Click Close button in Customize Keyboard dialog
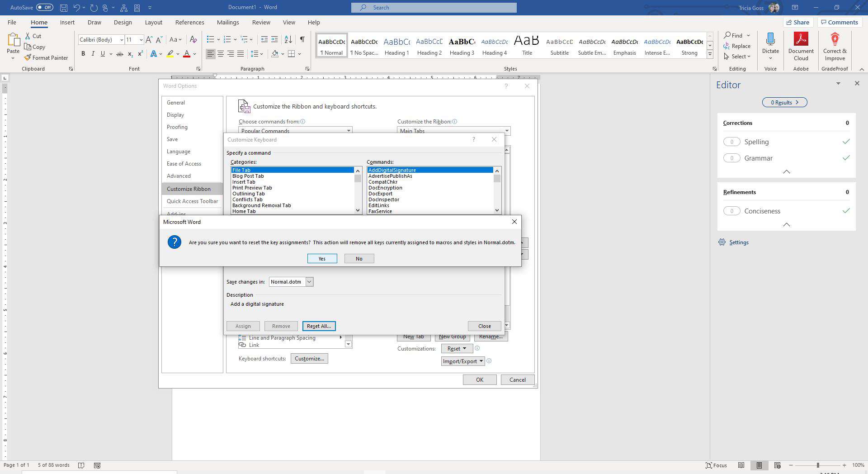 click(x=484, y=326)
